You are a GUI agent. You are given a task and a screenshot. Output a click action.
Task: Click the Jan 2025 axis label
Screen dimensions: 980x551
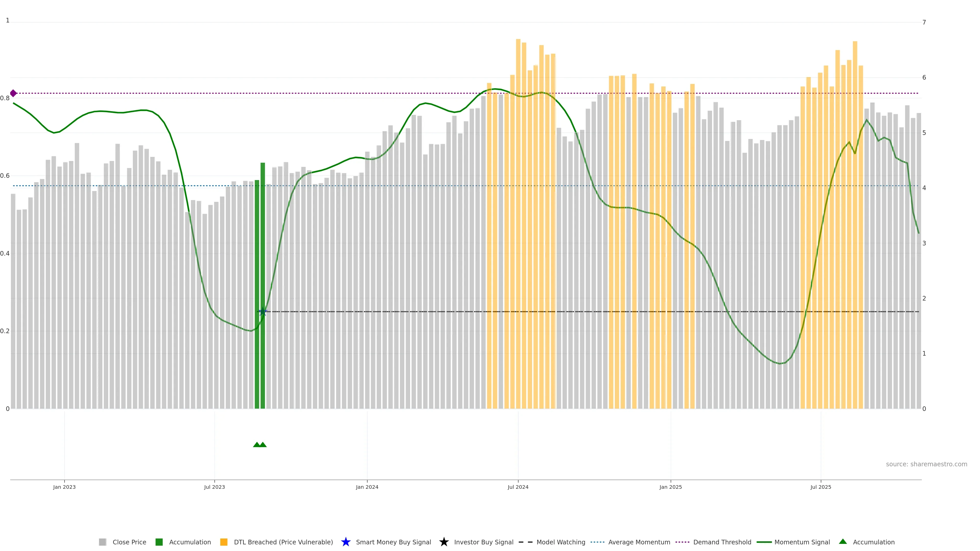click(x=670, y=487)
